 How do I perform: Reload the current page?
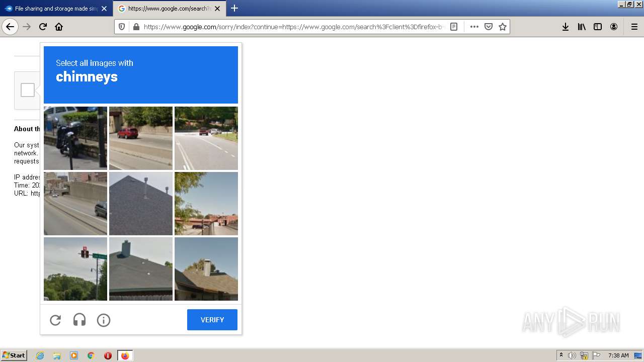pos(43,27)
